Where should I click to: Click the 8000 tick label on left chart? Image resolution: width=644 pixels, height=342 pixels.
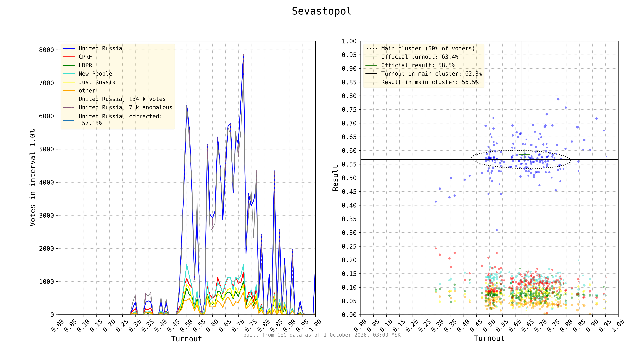pyautogui.click(x=47, y=50)
